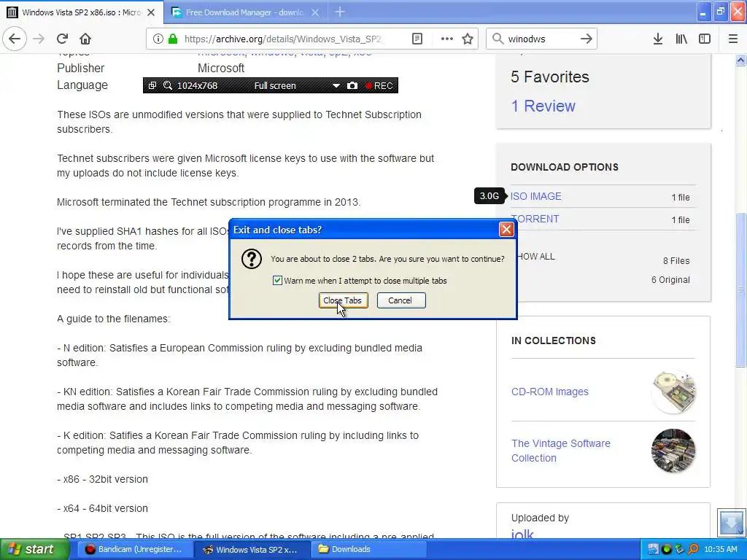Viewport: 747px width, 560px height.
Task: Open the Firefox downloads panel
Action: tap(657, 39)
